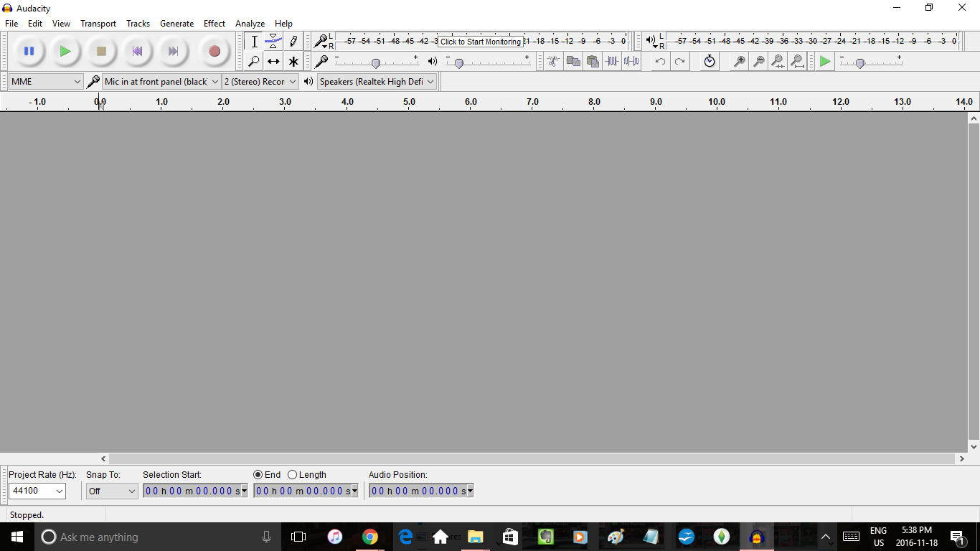Open the Action Center notifications icon
This screenshot has width=980, height=551.
click(957, 537)
